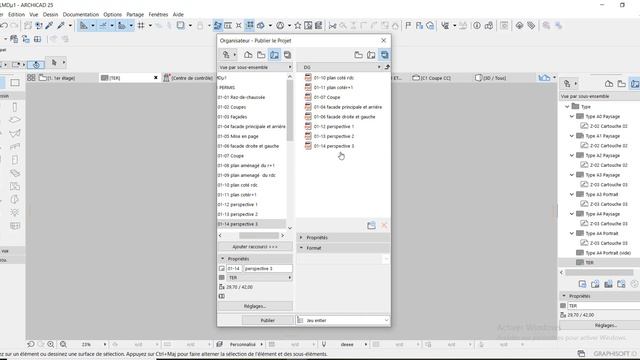Click the zoom-in magnifier in bottom bar
Screen dimensions: 640x360
pos(51,344)
